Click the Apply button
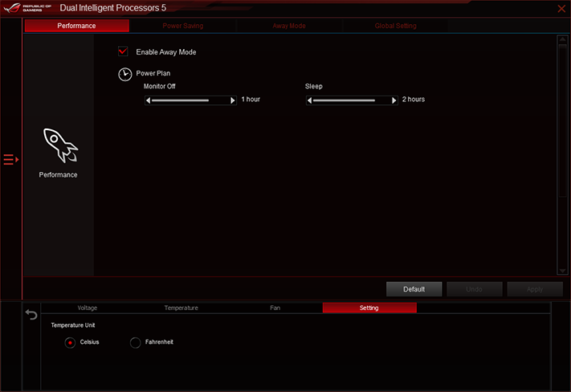 (x=535, y=289)
